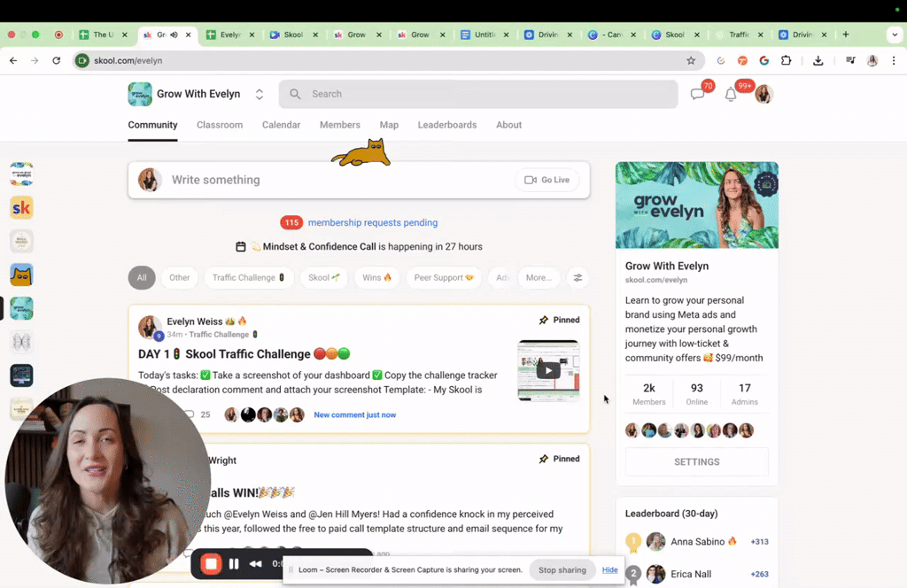The width and height of the screenshot is (907, 588).
Task: Reload the browser page
Action: click(56, 60)
